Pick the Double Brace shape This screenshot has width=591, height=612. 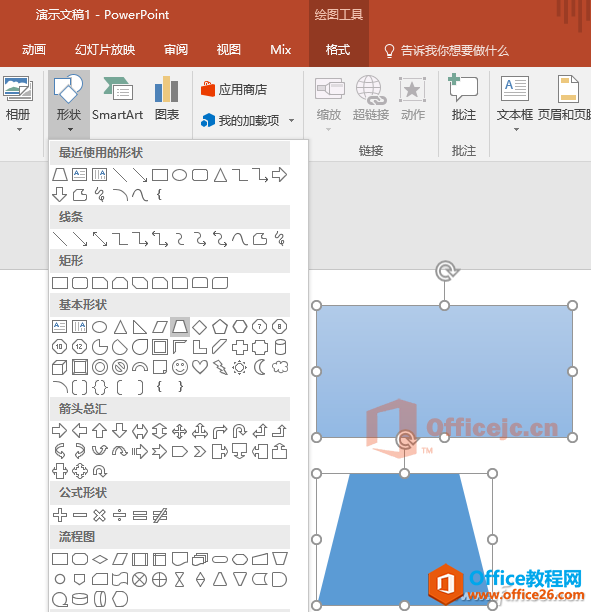click(x=100, y=387)
